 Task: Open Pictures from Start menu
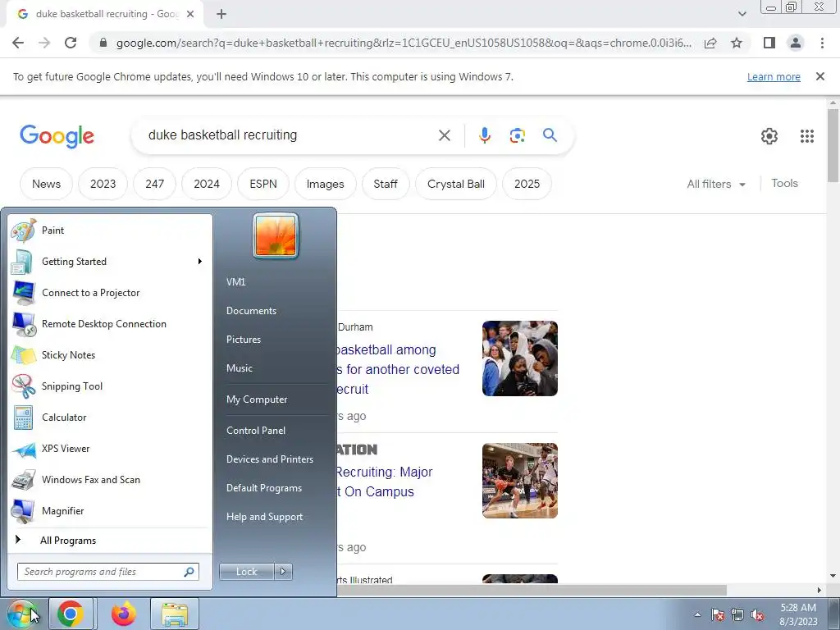pos(244,340)
